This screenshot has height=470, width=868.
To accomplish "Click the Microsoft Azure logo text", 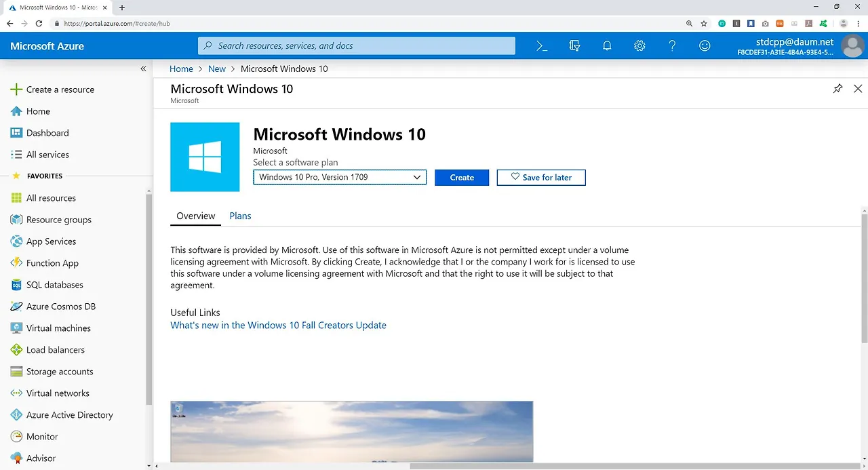I will tap(47, 46).
